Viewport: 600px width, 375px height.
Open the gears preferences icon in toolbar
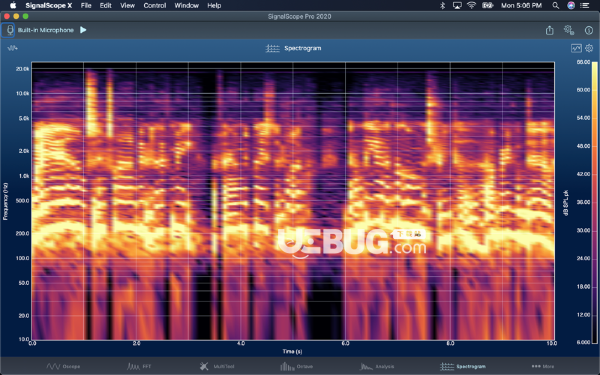point(569,30)
